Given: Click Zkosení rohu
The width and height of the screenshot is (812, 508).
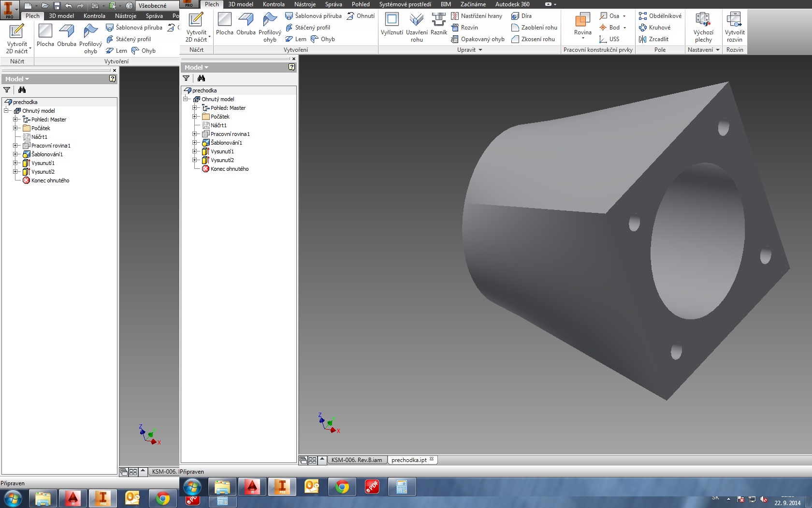Looking at the screenshot, I should (x=533, y=39).
